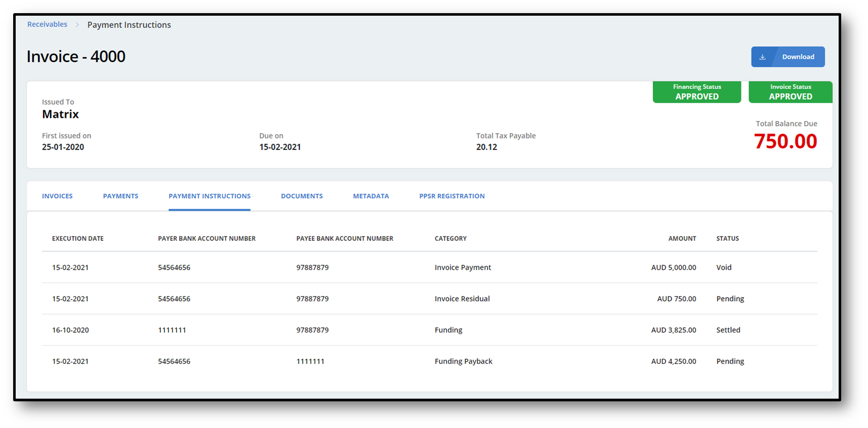Click the AUD 3,825.00 amount

coord(674,330)
